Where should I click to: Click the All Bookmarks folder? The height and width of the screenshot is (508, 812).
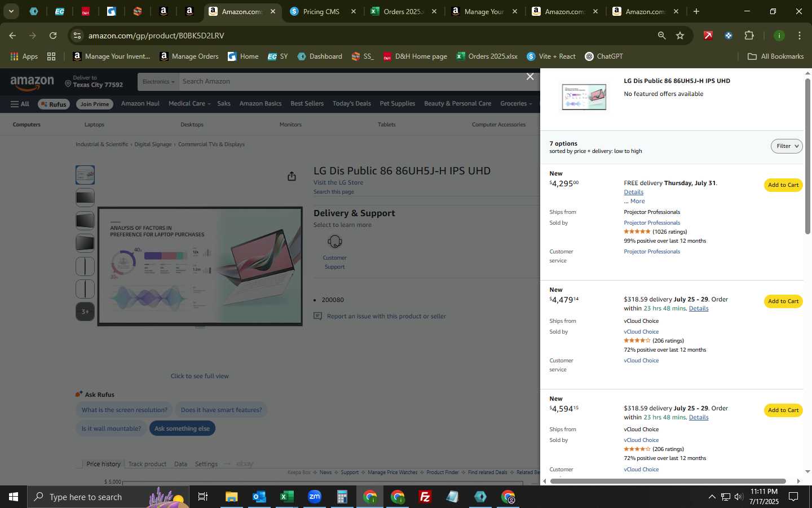coord(775,56)
